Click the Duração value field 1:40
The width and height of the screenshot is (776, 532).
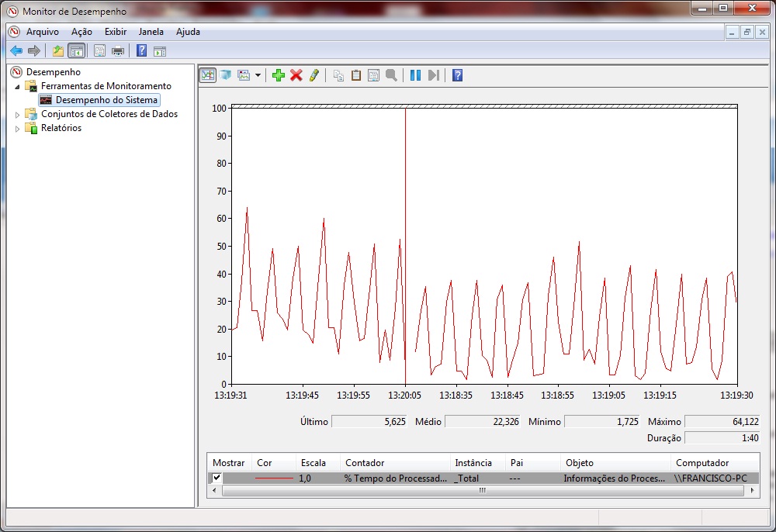[x=722, y=438]
